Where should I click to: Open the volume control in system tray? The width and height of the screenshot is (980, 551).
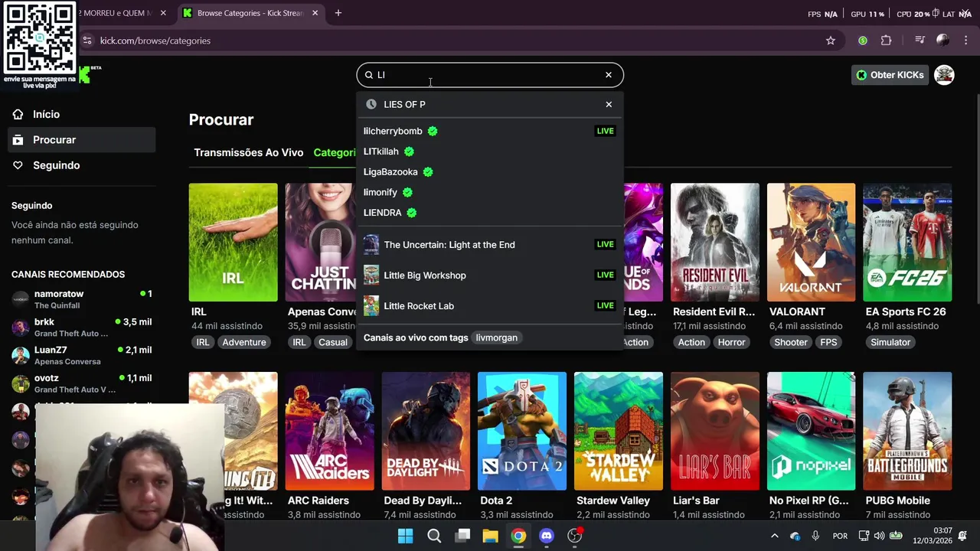[880, 536]
